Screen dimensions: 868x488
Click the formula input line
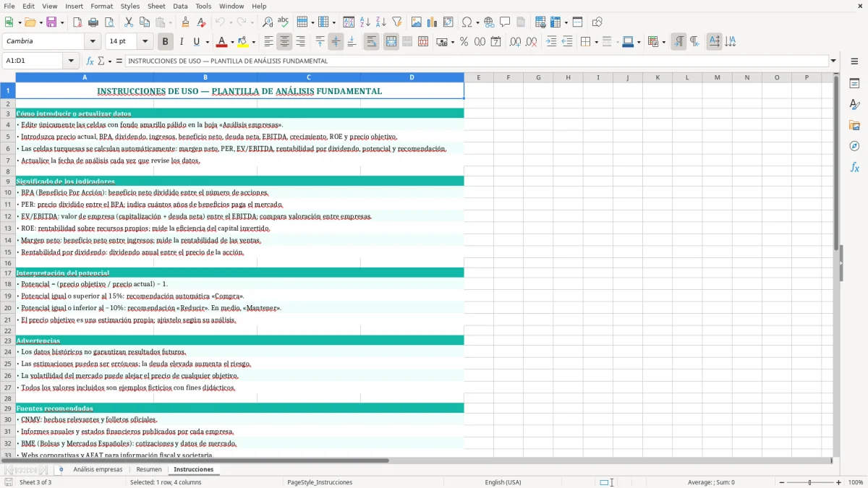pos(477,61)
